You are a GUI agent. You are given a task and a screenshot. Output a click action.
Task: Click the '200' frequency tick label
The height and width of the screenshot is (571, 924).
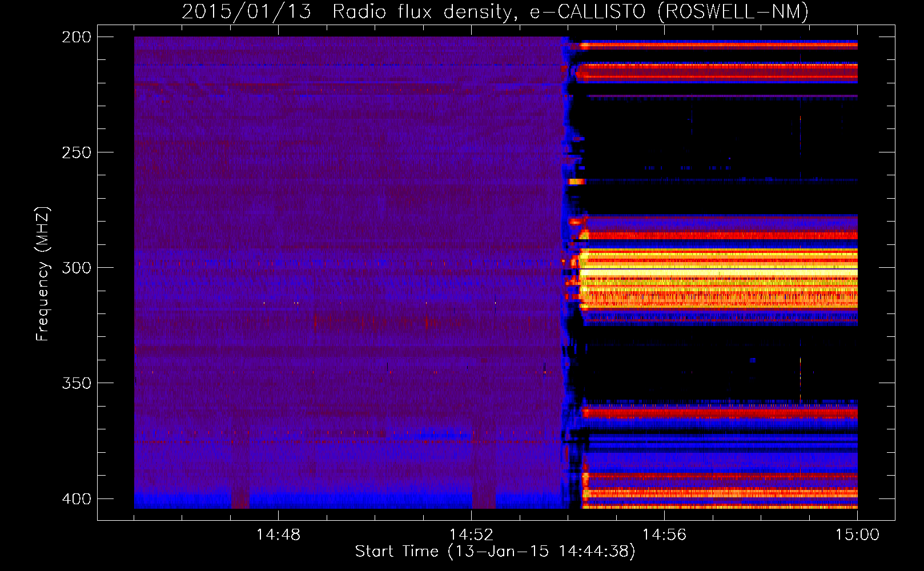coord(77,37)
